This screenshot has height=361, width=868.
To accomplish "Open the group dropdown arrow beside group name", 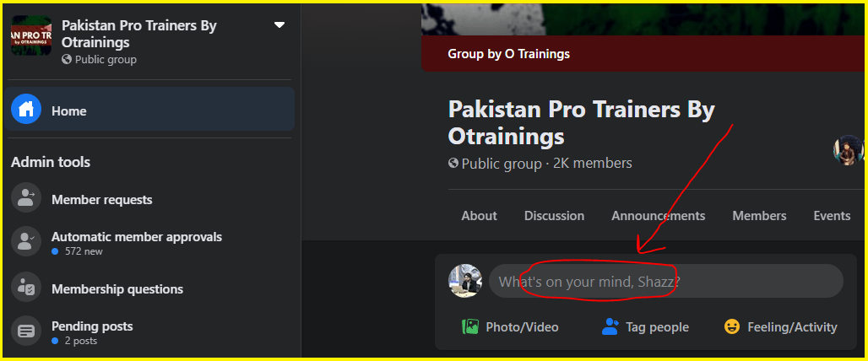I will (279, 24).
